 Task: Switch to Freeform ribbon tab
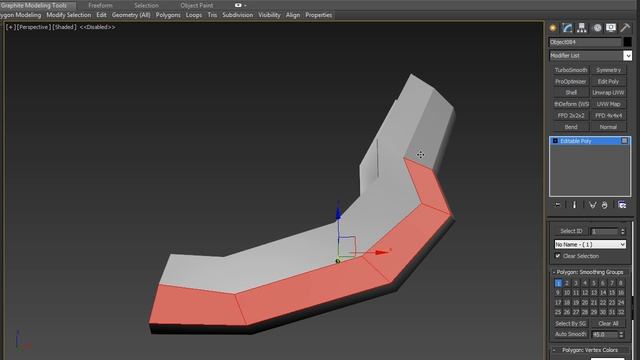coord(100,5)
